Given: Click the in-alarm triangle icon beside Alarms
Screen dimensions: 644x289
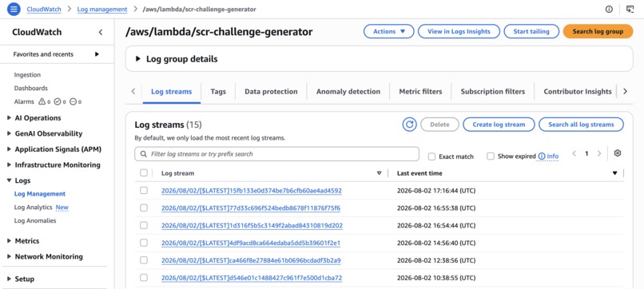Looking at the screenshot, I should 42,102.
